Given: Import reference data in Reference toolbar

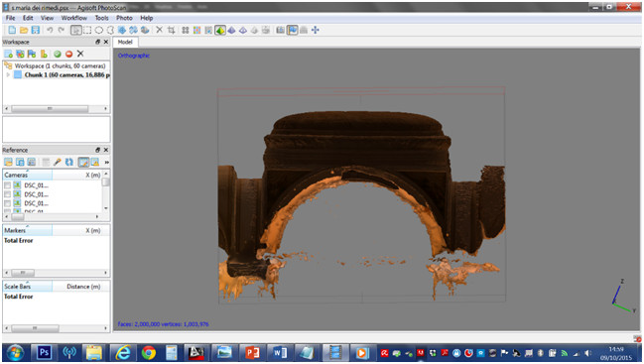Looking at the screenshot, I should [x=8, y=162].
